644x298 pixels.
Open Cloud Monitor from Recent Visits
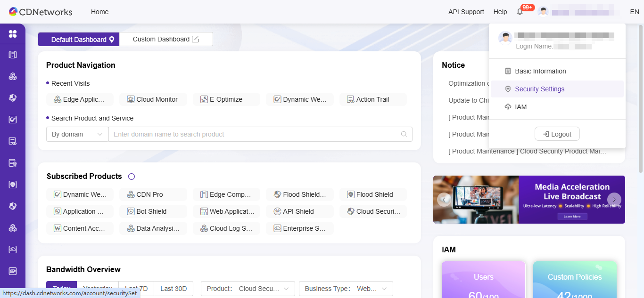(x=153, y=99)
